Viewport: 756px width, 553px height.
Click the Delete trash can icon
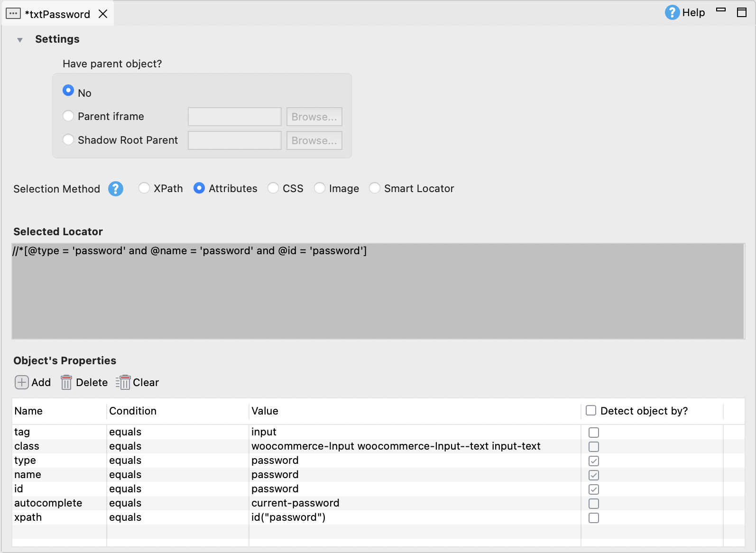click(x=66, y=382)
